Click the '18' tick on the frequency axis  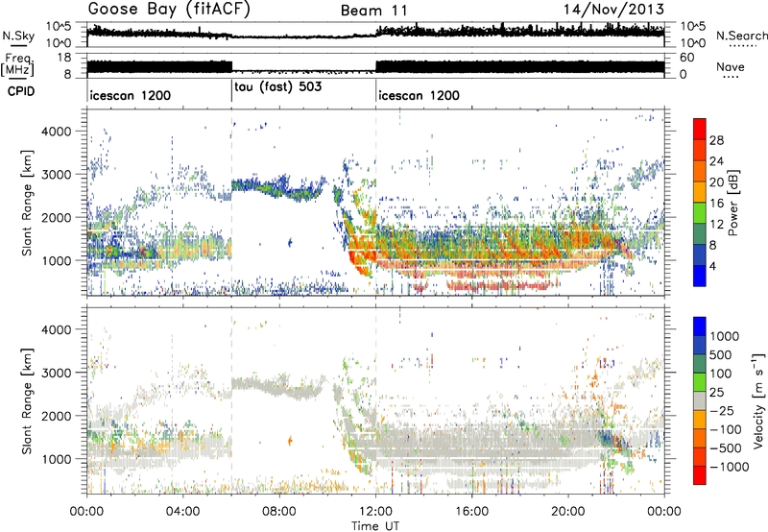point(64,58)
